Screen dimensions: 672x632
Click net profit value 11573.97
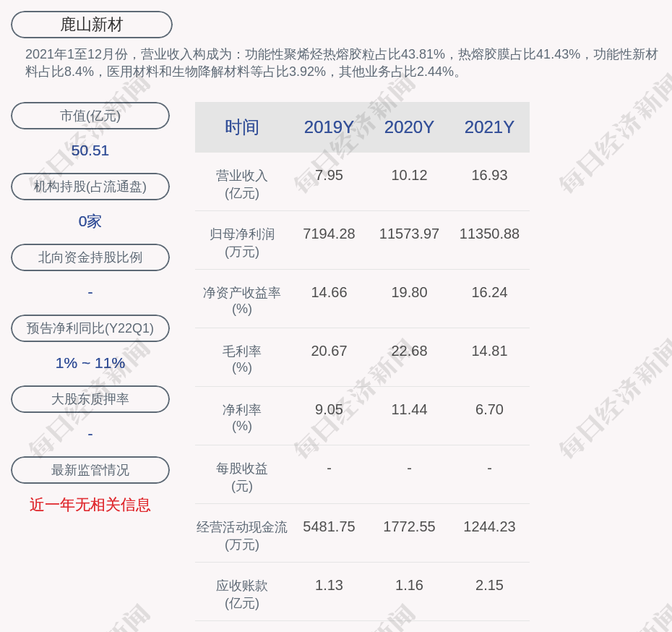click(409, 234)
